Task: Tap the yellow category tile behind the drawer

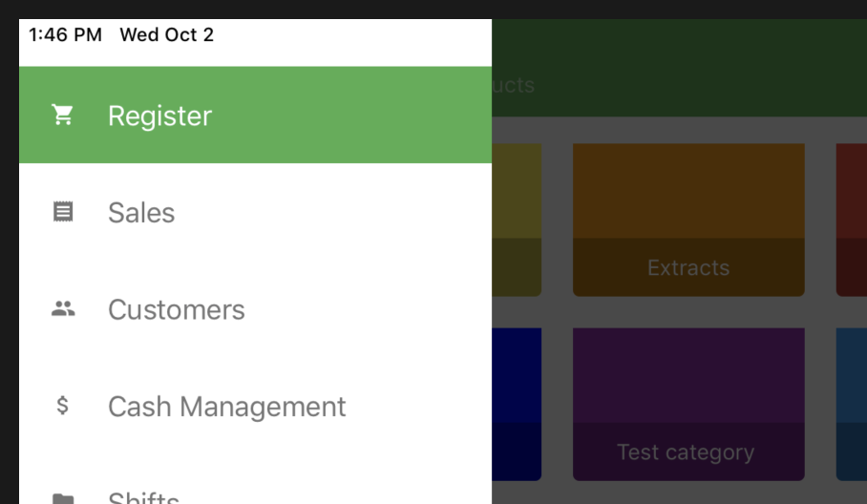Action: click(517, 220)
